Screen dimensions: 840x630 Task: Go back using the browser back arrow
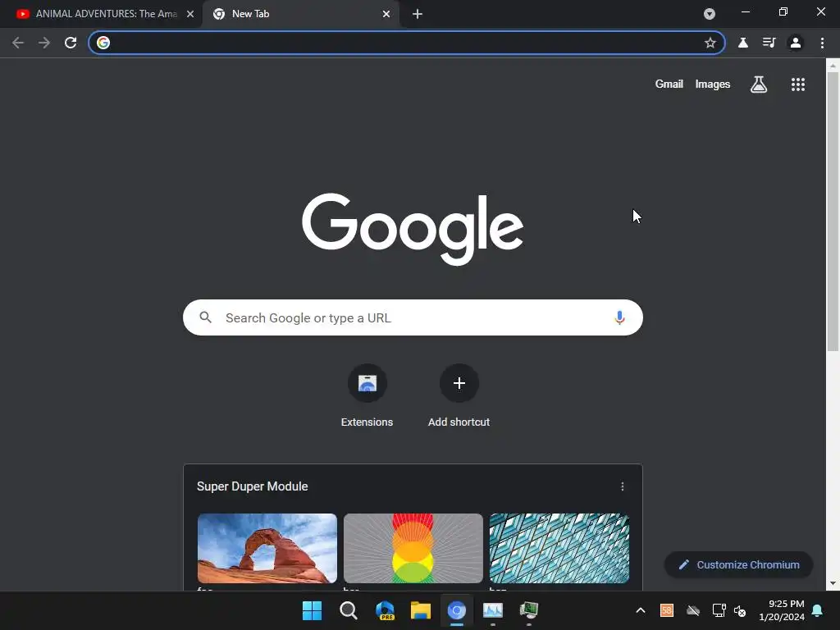(x=18, y=43)
